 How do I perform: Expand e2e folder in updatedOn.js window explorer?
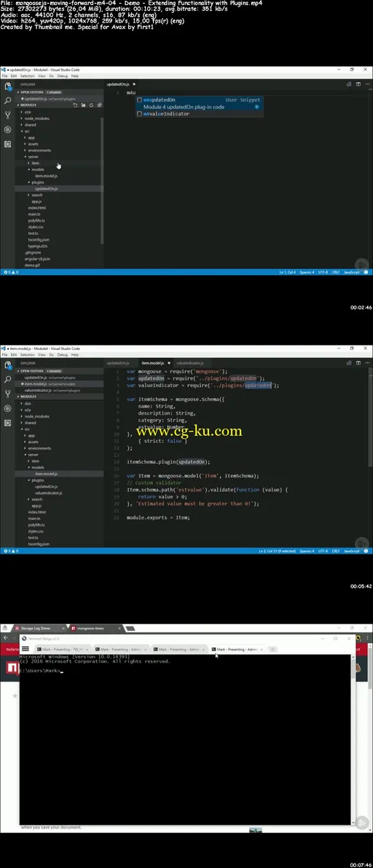pos(27,112)
